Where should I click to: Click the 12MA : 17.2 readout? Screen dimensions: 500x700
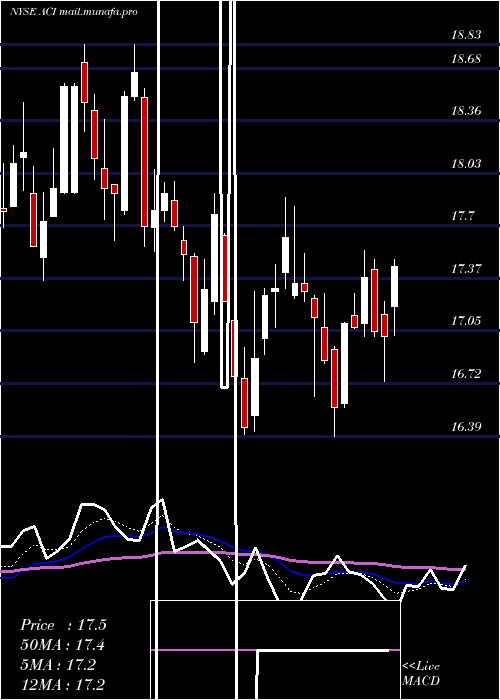pos(63,685)
